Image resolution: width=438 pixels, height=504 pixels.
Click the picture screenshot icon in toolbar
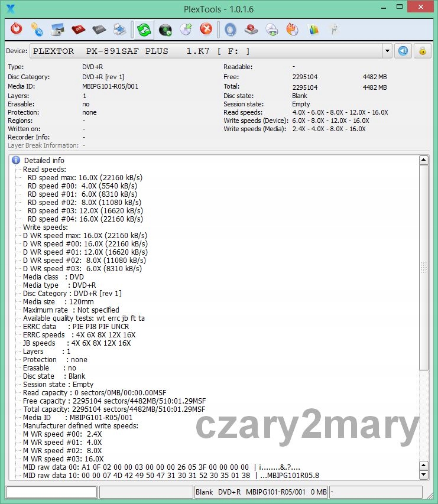(57, 29)
